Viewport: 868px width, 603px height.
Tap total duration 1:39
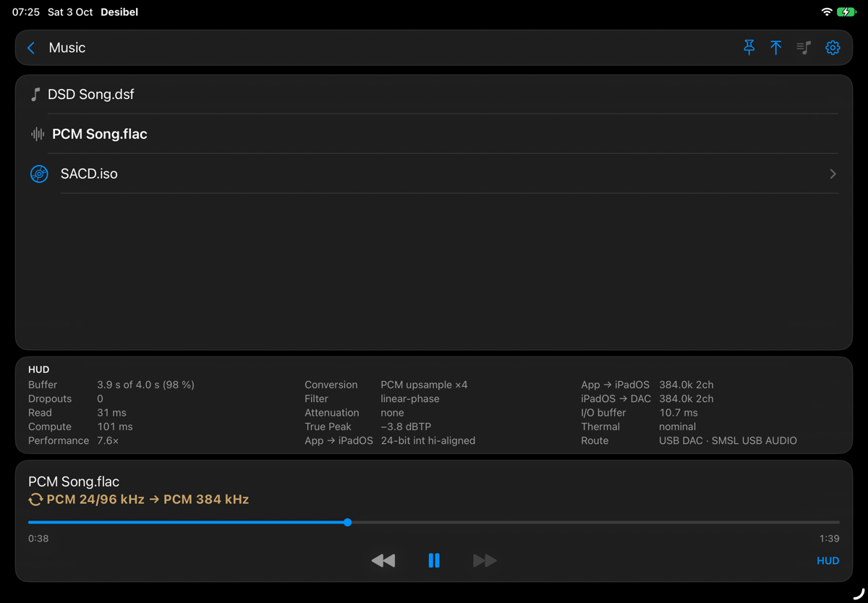pyautogui.click(x=829, y=539)
